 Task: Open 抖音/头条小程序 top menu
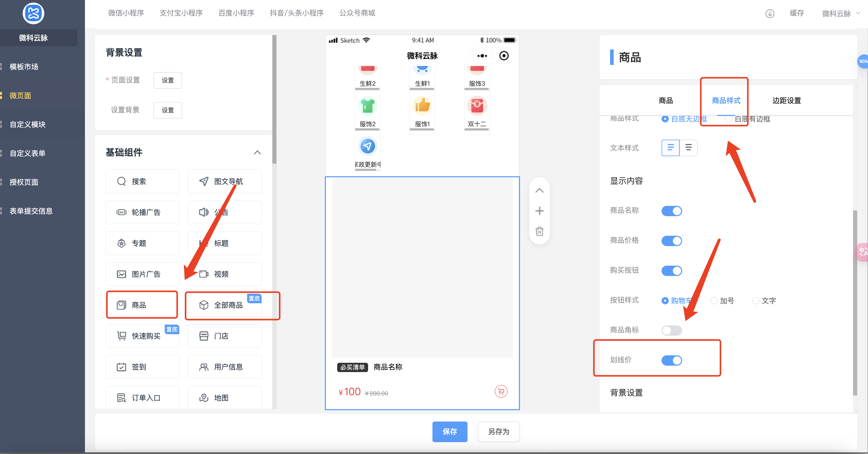[297, 13]
